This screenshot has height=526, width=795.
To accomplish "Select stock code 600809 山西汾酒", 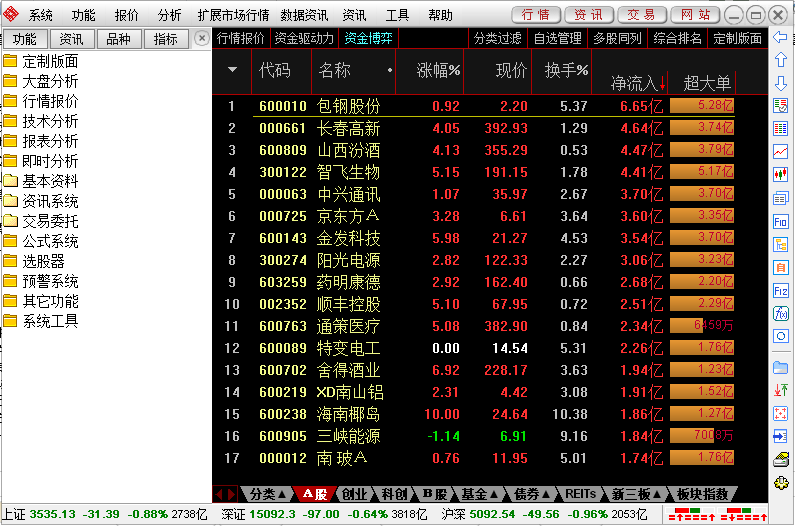I will pyautogui.click(x=283, y=150).
